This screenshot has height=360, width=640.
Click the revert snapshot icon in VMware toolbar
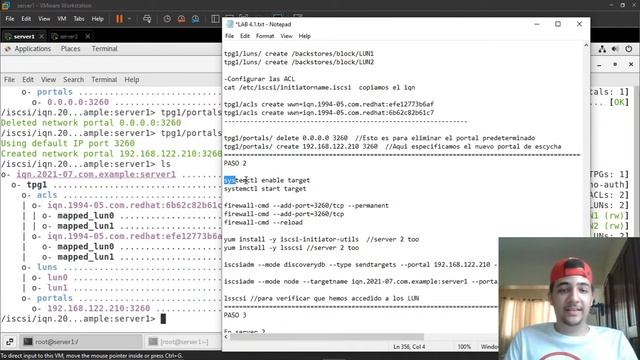pyautogui.click(x=181, y=19)
